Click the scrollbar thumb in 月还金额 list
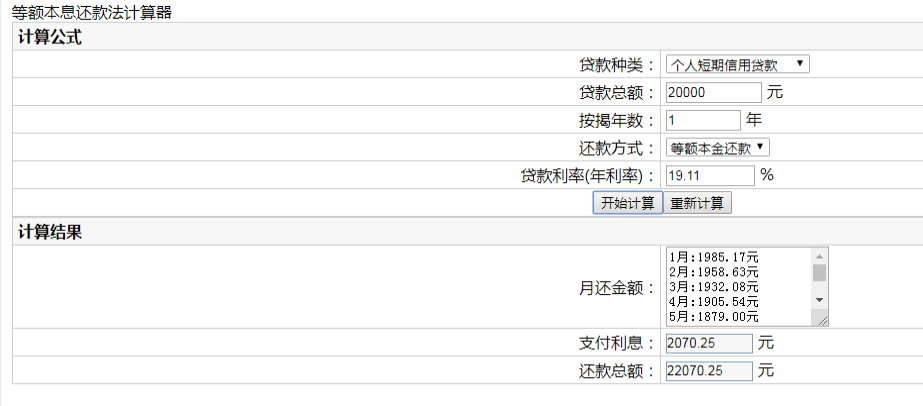 (819, 273)
